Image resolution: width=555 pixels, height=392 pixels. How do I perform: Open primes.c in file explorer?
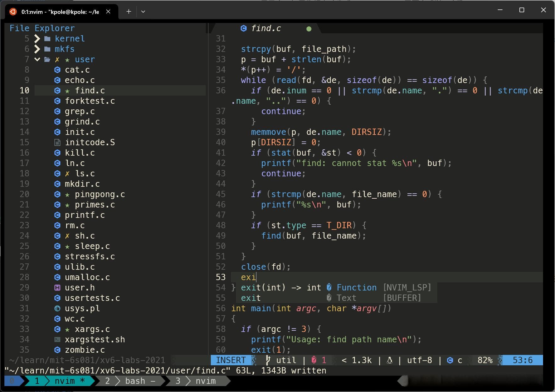(x=95, y=205)
